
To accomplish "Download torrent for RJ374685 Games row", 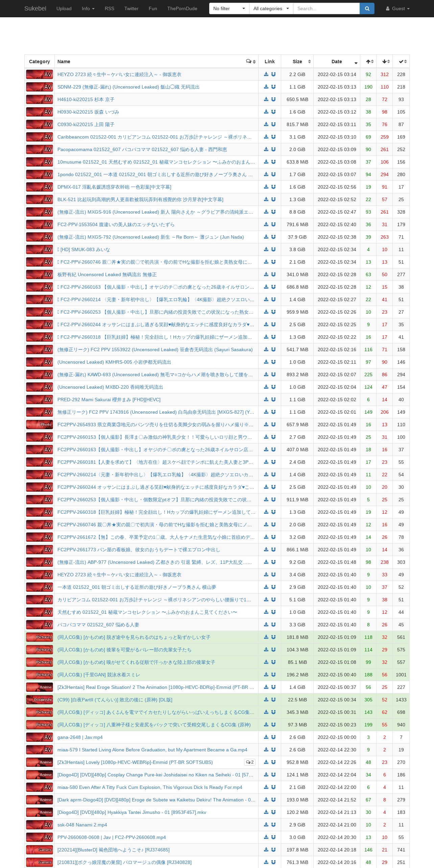I will (x=266, y=850).
